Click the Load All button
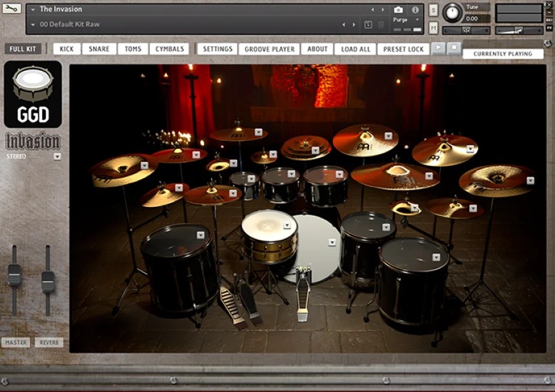 (x=356, y=48)
